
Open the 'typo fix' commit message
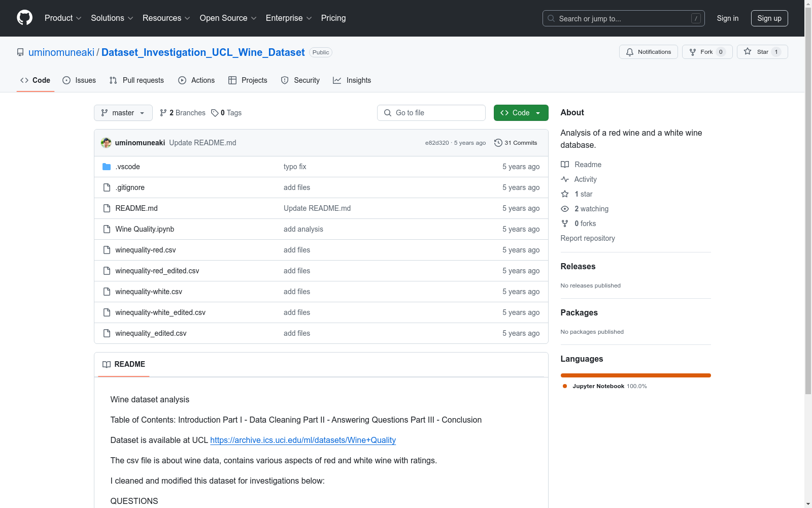(x=295, y=167)
